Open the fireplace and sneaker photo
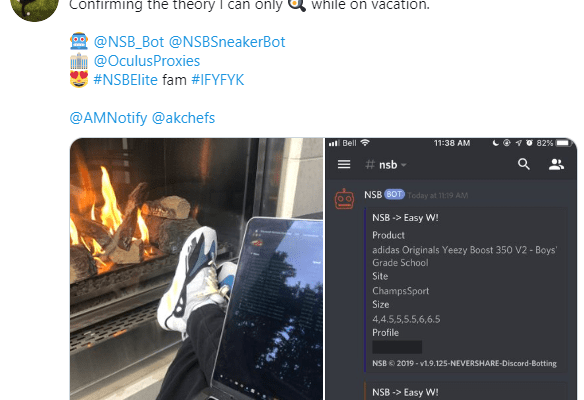This screenshot has width=584, height=400. [x=196, y=269]
